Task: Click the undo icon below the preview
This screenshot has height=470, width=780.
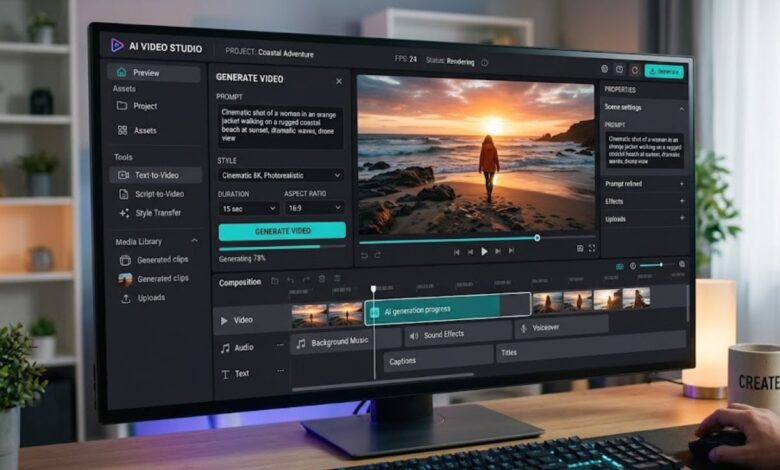Action: tap(365, 255)
